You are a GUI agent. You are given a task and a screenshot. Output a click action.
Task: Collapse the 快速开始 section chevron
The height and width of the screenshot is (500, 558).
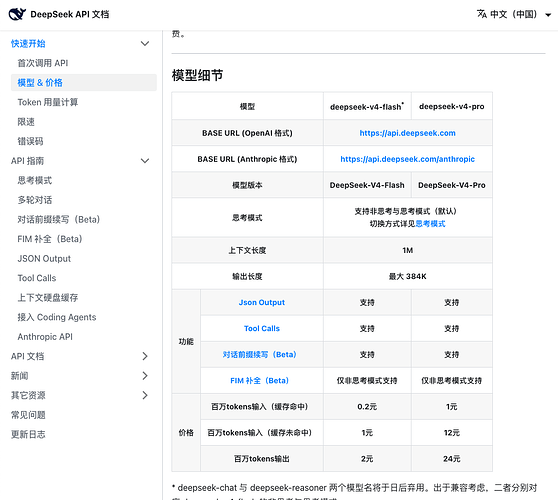[x=145, y=44]
